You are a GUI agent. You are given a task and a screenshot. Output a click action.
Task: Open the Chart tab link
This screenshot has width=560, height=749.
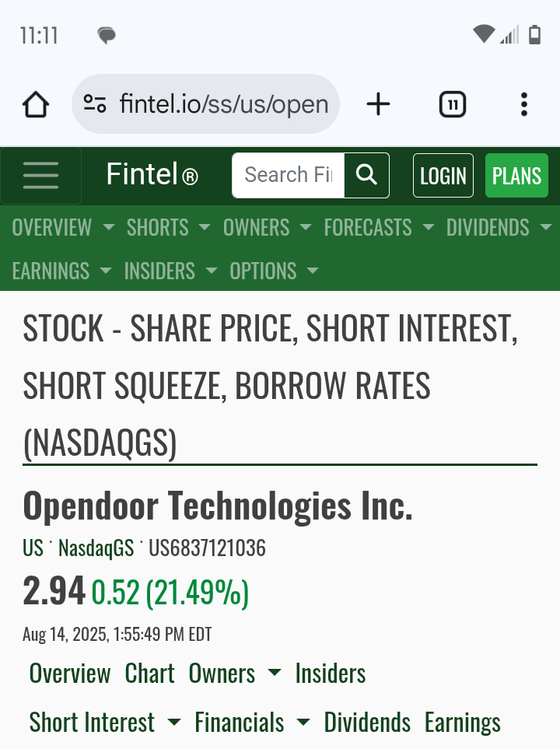149,674
